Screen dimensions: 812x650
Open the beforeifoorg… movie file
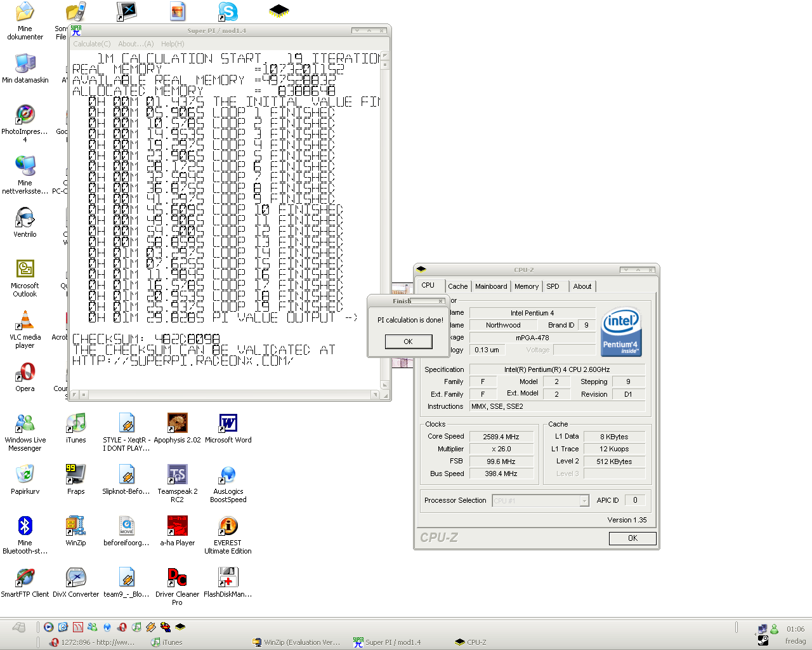(126, 531)
